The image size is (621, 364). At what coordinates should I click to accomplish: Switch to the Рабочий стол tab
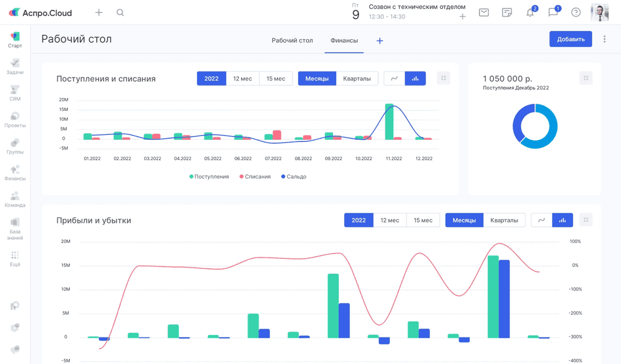(292, 40)
